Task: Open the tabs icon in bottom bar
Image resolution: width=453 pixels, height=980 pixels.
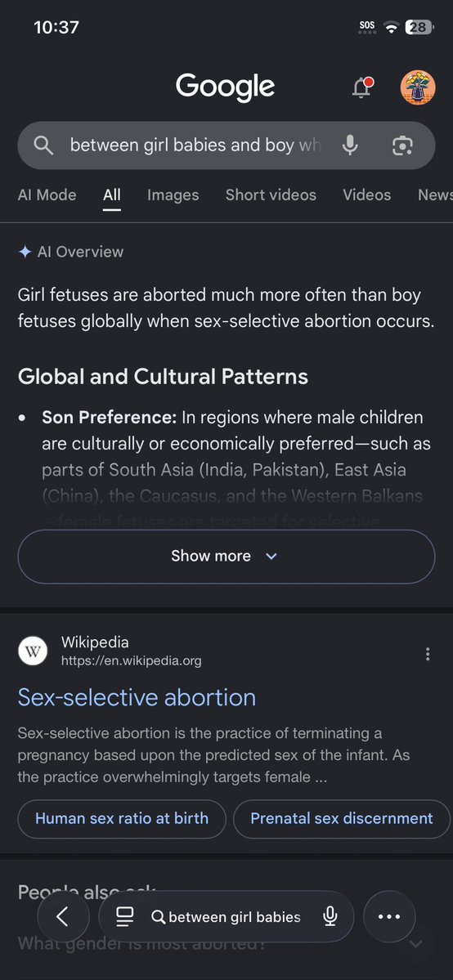Action: 125,916
